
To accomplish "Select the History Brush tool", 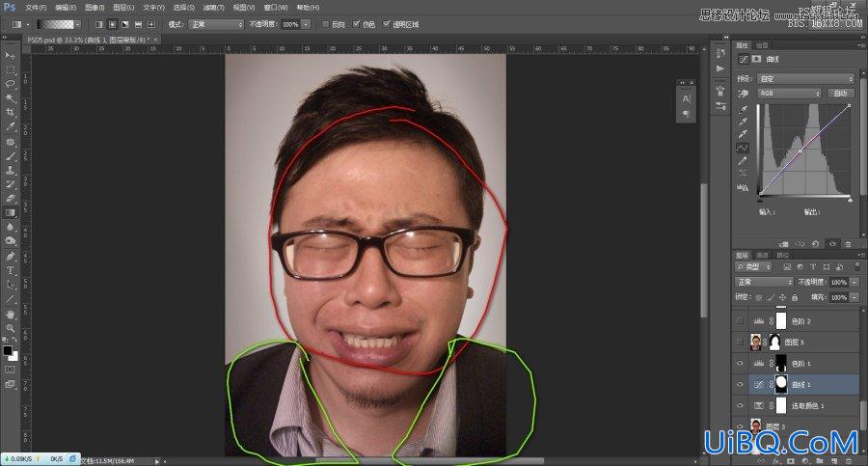I will tap(10, 184).
